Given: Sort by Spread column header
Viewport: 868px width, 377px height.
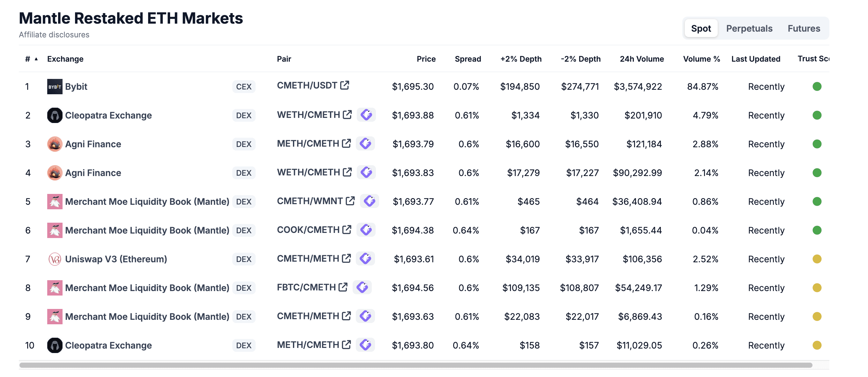Looking at the screenshot, I should tap(468, 59).
